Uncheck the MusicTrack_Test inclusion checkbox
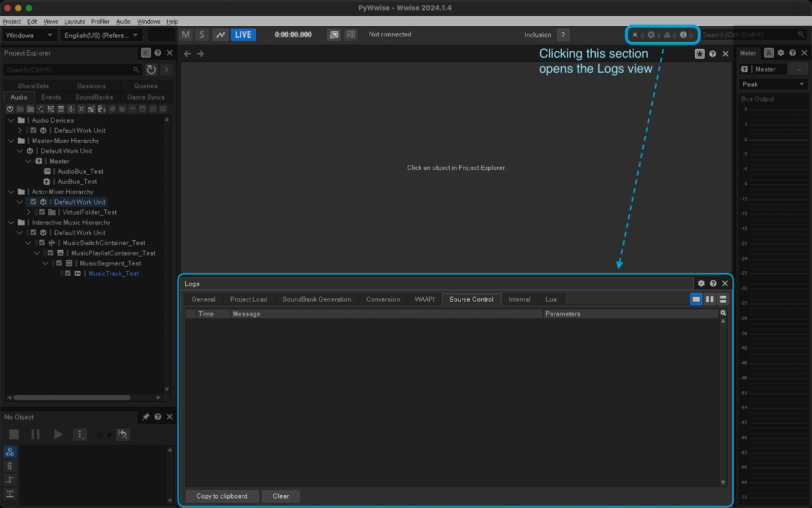The image size is (812, 508). tap(67, 273)
